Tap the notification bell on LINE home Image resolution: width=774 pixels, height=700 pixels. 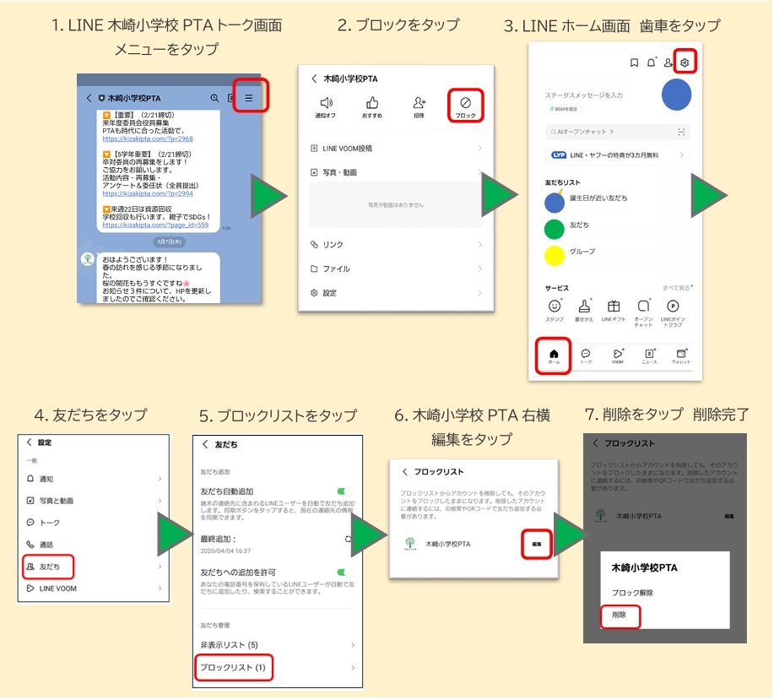pos(651,62)
